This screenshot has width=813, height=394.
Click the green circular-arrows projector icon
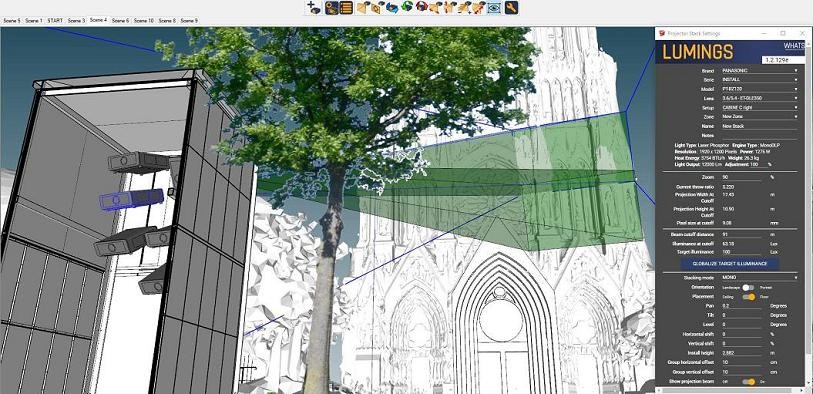click(408, 7)
